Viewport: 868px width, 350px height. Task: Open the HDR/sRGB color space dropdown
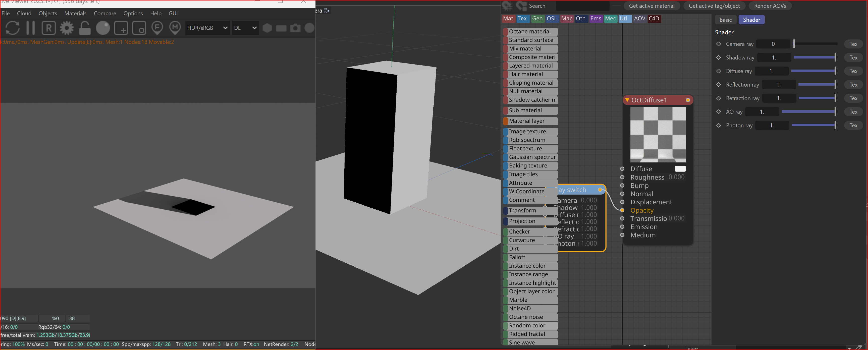point(207,28)
